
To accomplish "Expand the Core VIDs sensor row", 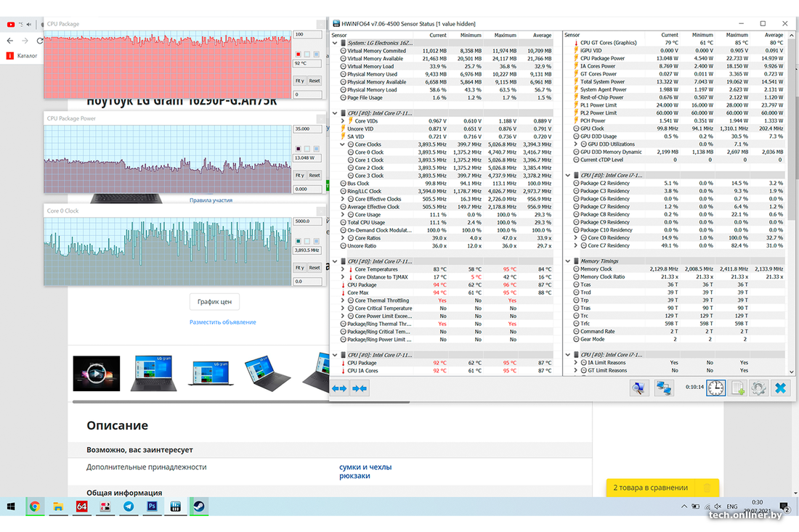I will [344, 121].
